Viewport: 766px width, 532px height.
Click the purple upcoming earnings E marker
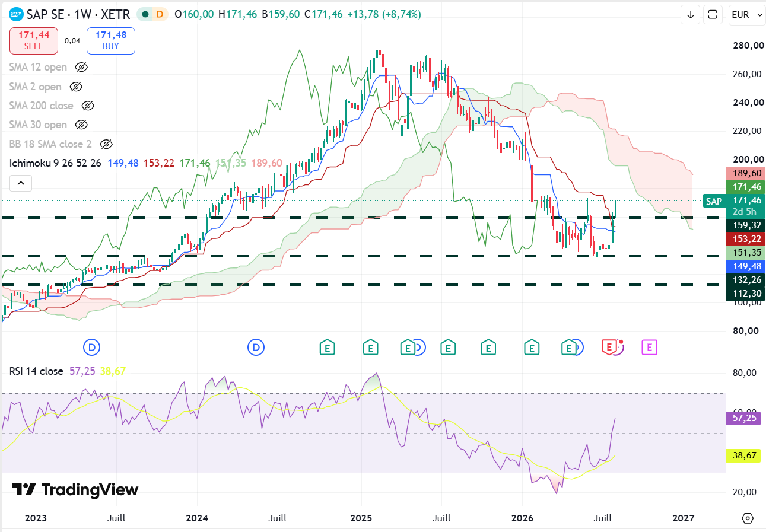tap(650, 347)
